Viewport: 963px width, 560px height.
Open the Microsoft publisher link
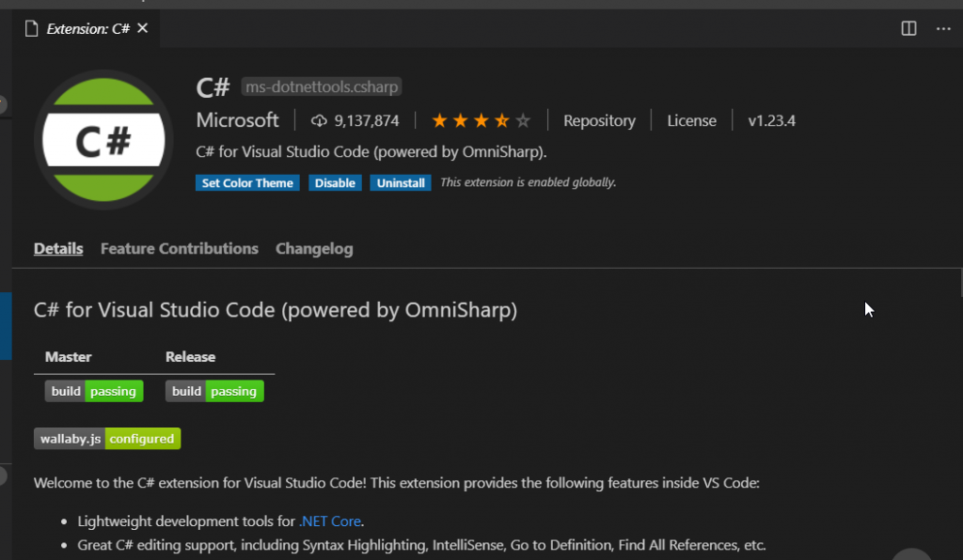click(237, 120)
